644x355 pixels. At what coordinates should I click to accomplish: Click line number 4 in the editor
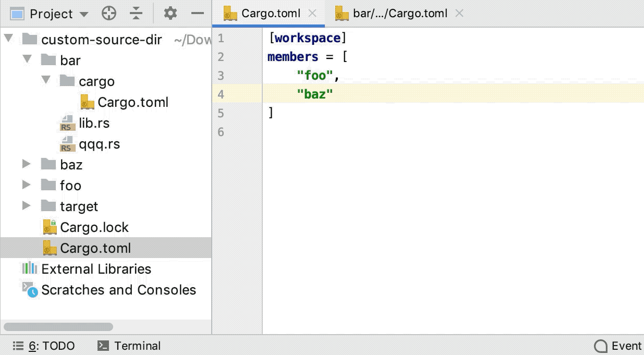(221, 94)
